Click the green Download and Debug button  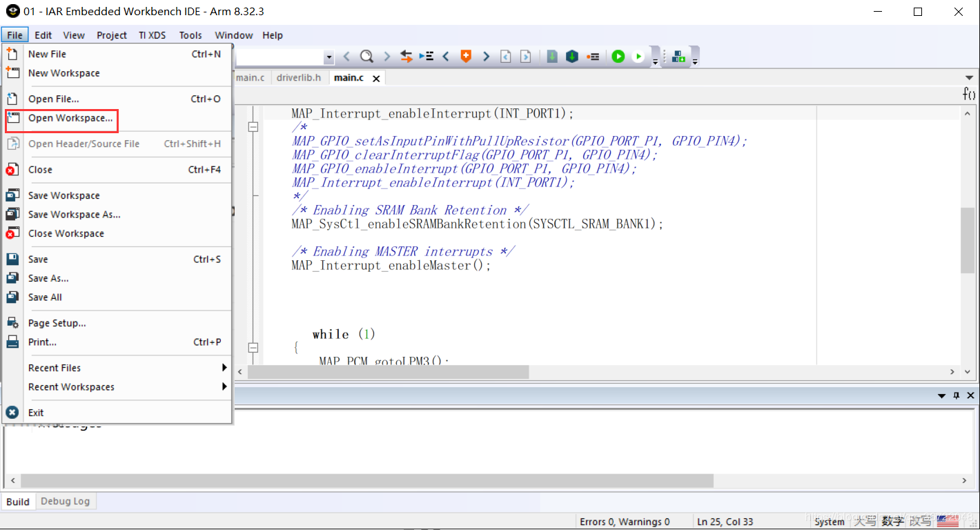[x=618, y=57]
